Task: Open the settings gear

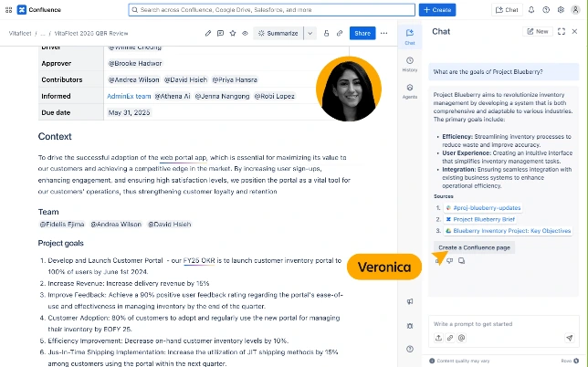Action: pos(561,10)
